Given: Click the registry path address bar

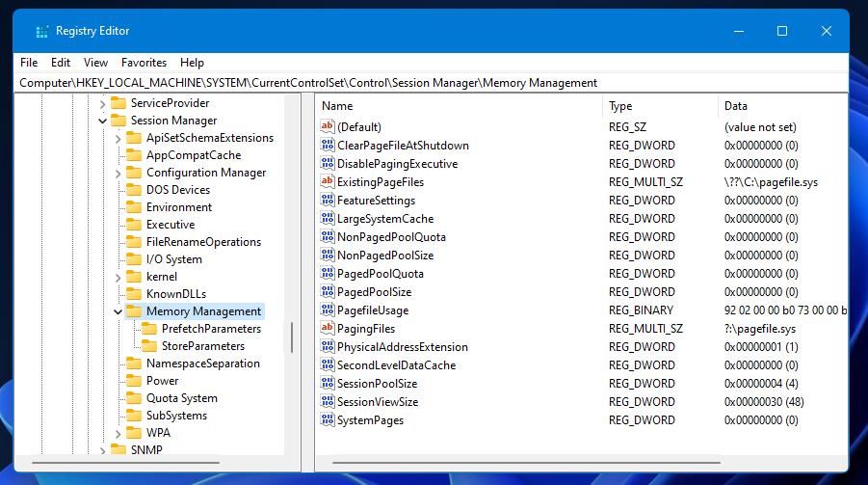Looking at the screenshot, I should pos(431,83).
